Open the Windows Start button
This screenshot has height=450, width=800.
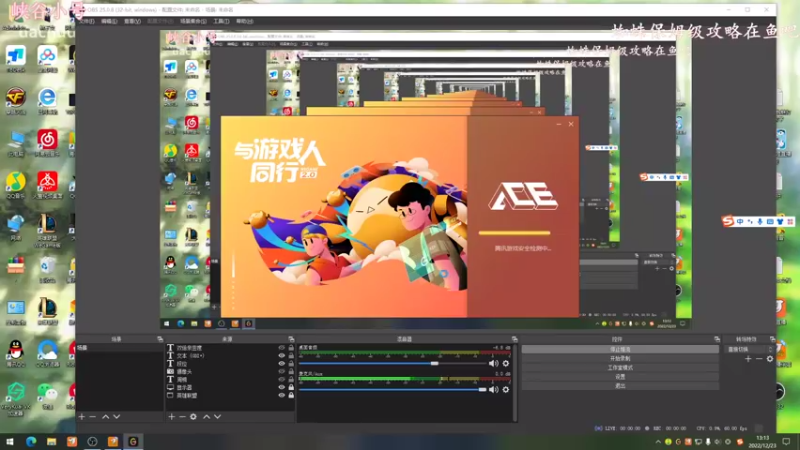click(9, 442)
